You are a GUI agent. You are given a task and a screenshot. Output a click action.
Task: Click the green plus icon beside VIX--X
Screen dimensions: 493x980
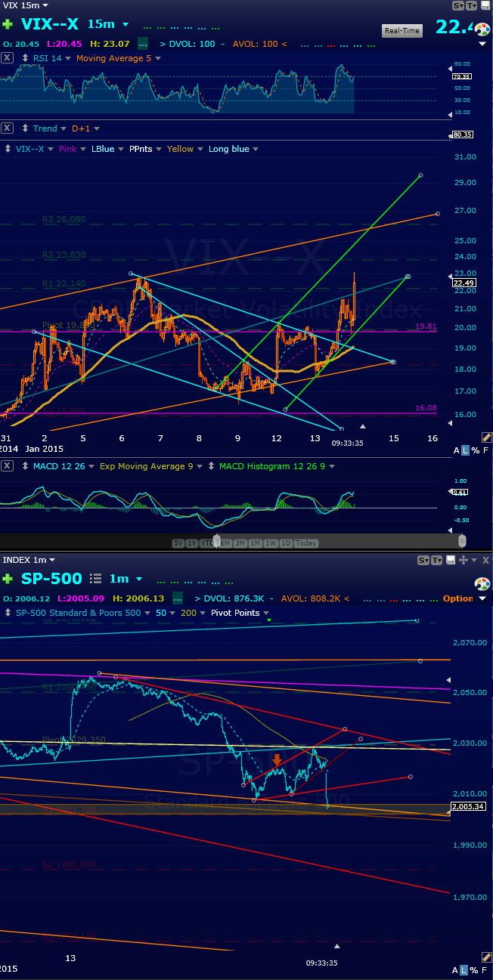click(8, 25)
